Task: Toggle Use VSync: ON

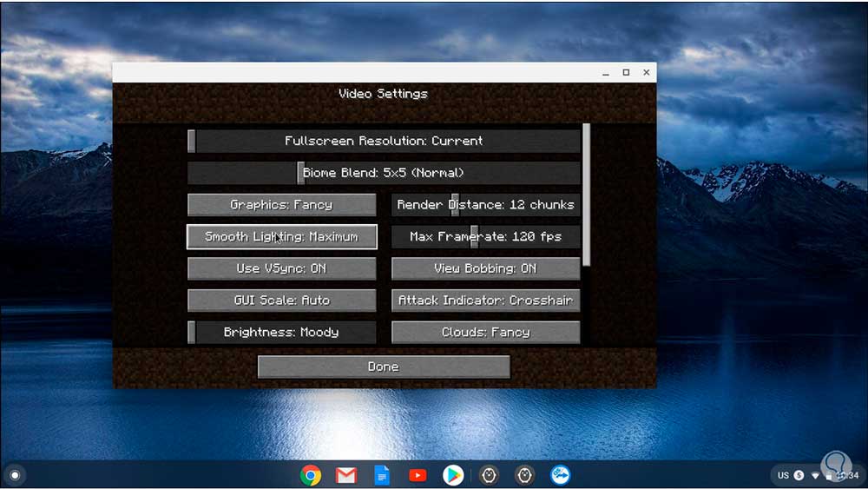Action: pyautogui.click(x=282, y=268)
